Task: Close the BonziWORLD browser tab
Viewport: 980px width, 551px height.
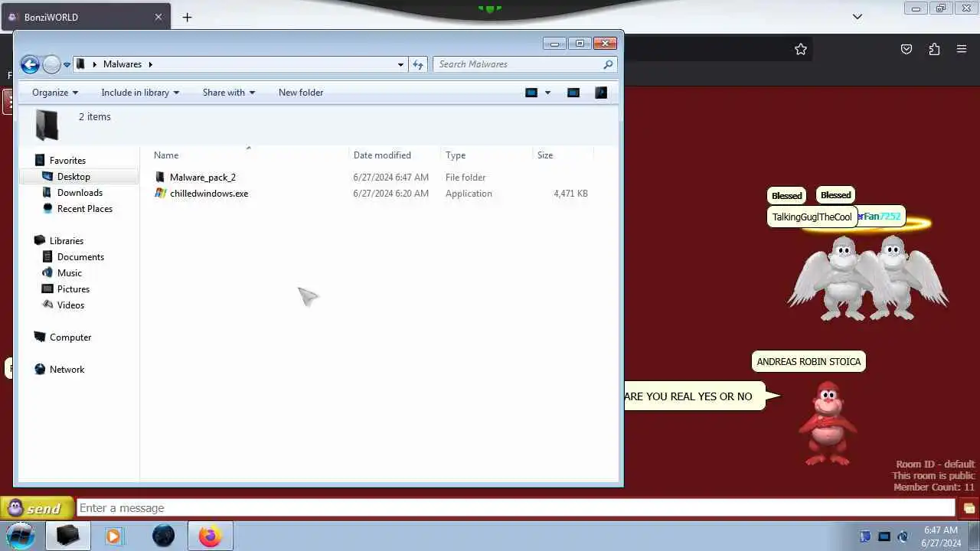Action: [158, 17]
